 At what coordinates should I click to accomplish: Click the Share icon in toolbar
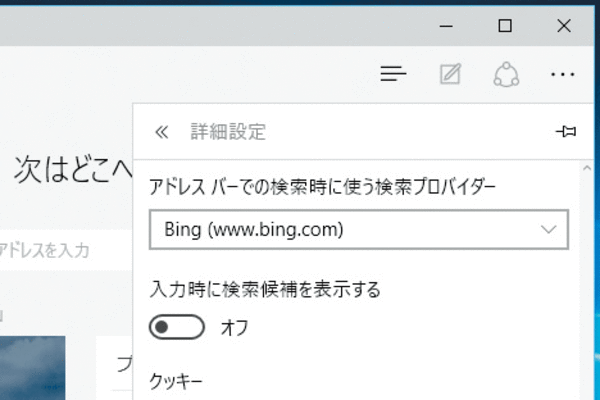tap(506, 74)
